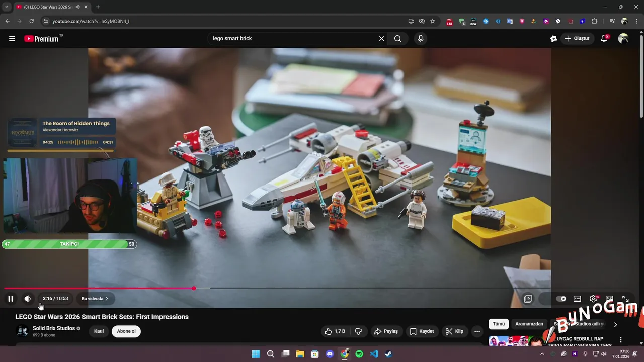Pause the video playback
Image resolution: width=644 pixels, height=362 pixels.
[x=11, y=299]
